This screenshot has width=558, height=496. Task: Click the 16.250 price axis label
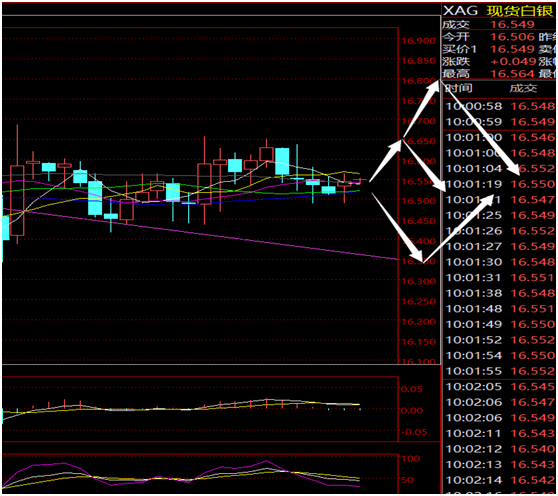click(418, 301)
